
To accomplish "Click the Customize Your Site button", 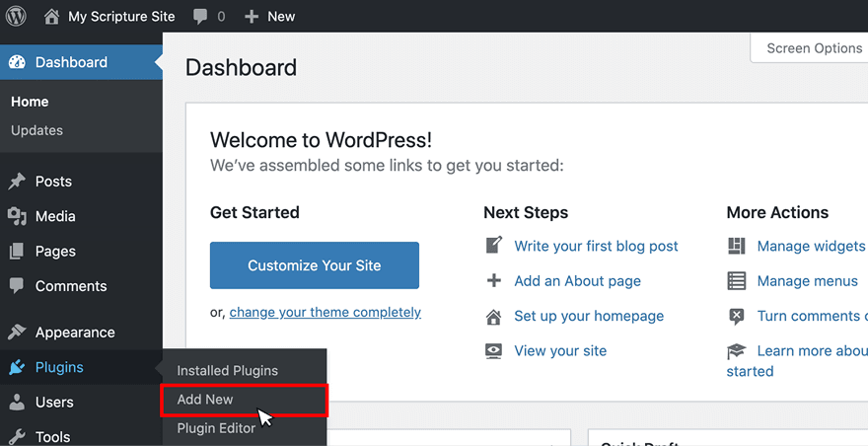I will click(x=315, y=265).
